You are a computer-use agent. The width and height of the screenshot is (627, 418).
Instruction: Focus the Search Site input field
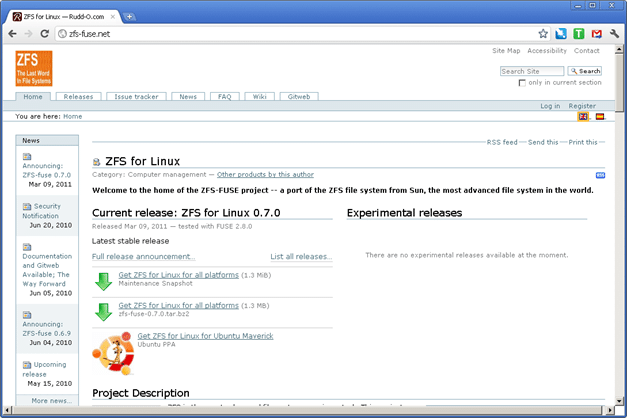(532, 71)
